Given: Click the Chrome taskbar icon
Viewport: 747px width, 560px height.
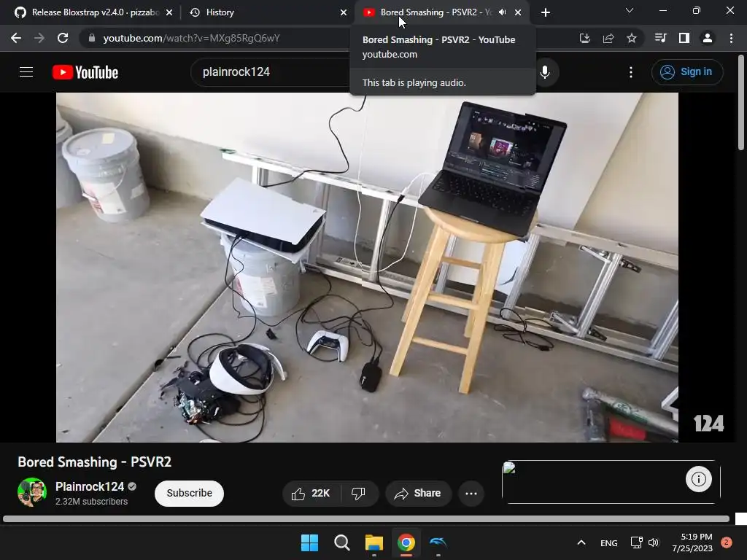Looking at the screenshot, I should (x=406, y=542).
